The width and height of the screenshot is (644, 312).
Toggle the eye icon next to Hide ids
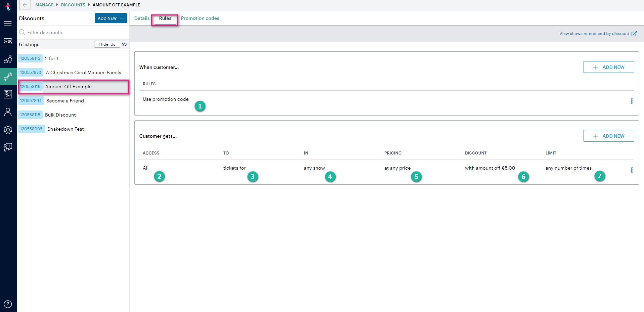tap(124, 44)
